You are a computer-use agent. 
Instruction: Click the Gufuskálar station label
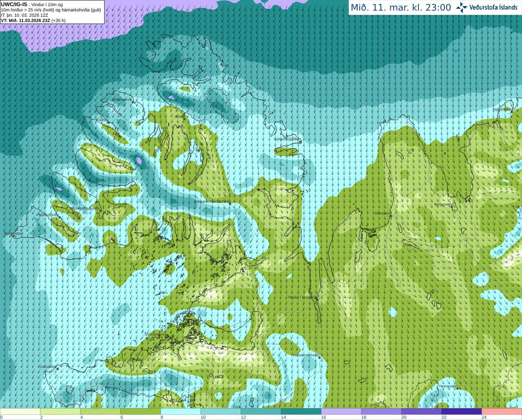coord(47,367)
